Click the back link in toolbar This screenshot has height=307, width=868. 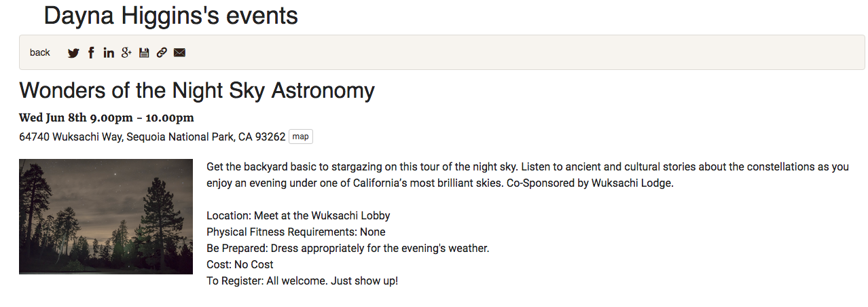pyautogui.click(x=40, y=52)
